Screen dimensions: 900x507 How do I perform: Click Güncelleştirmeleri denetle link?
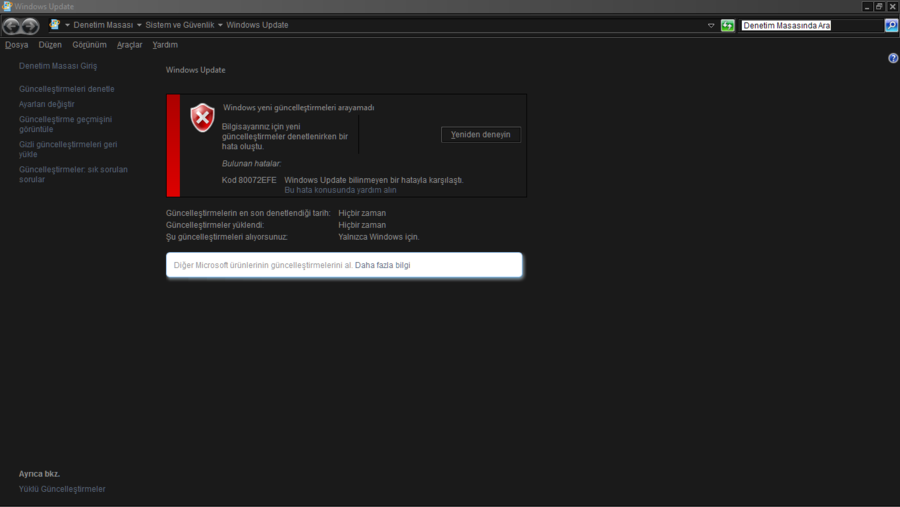67,89
